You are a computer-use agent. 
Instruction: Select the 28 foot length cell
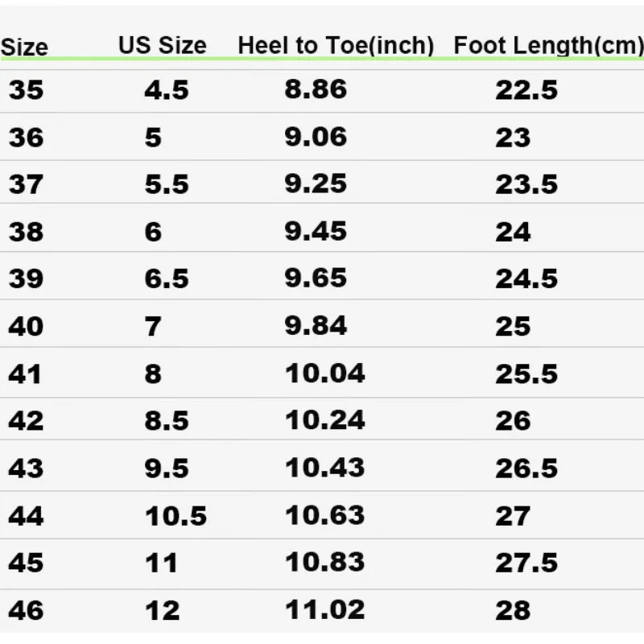513,610
